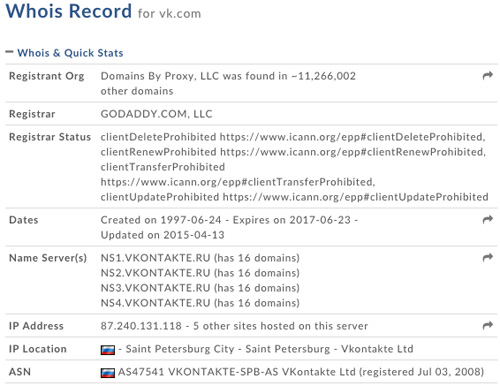Select NS4.VKONTAKTE.RU name server entry

(200, 303)
